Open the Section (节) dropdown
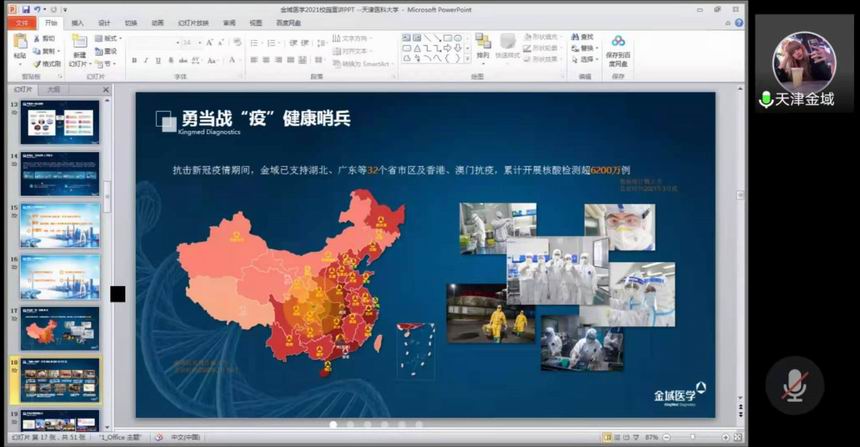The image size is (860, 447). coord(106,64)
